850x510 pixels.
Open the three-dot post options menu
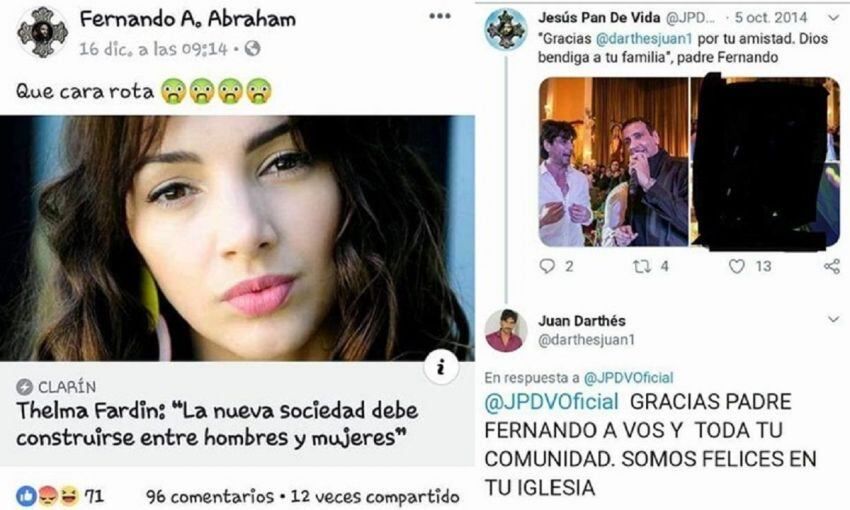440,16
